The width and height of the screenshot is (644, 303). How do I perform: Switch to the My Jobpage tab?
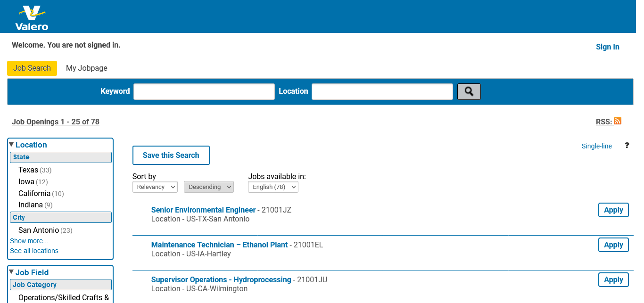(x=87, y=68)
